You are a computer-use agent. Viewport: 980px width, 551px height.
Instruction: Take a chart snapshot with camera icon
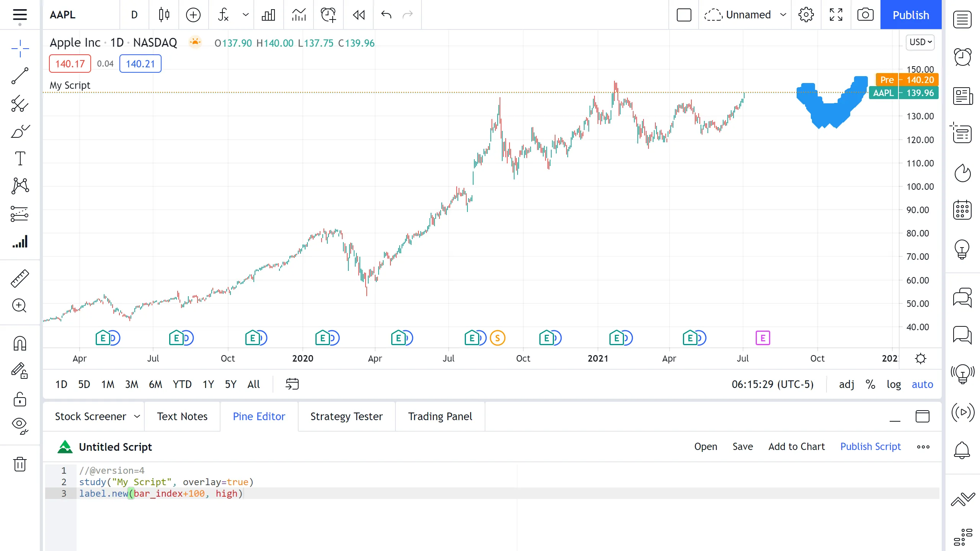click(x=865, y=15)
